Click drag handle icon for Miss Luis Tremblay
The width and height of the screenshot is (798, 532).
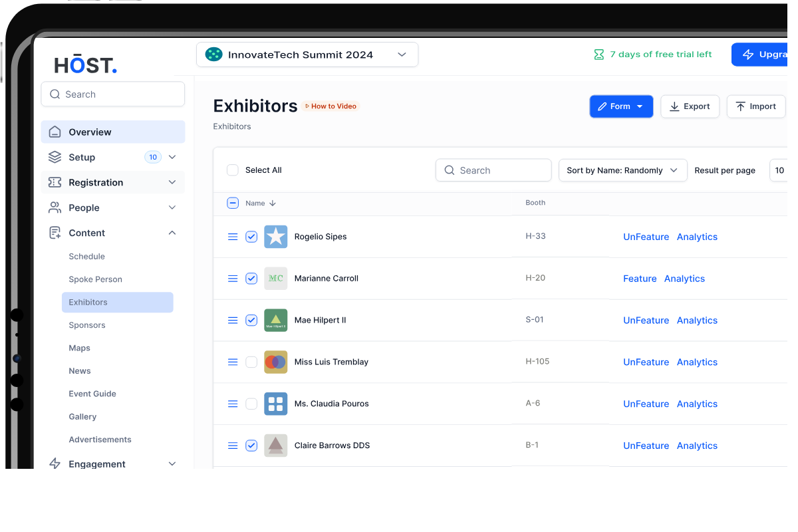pos(233,362)
